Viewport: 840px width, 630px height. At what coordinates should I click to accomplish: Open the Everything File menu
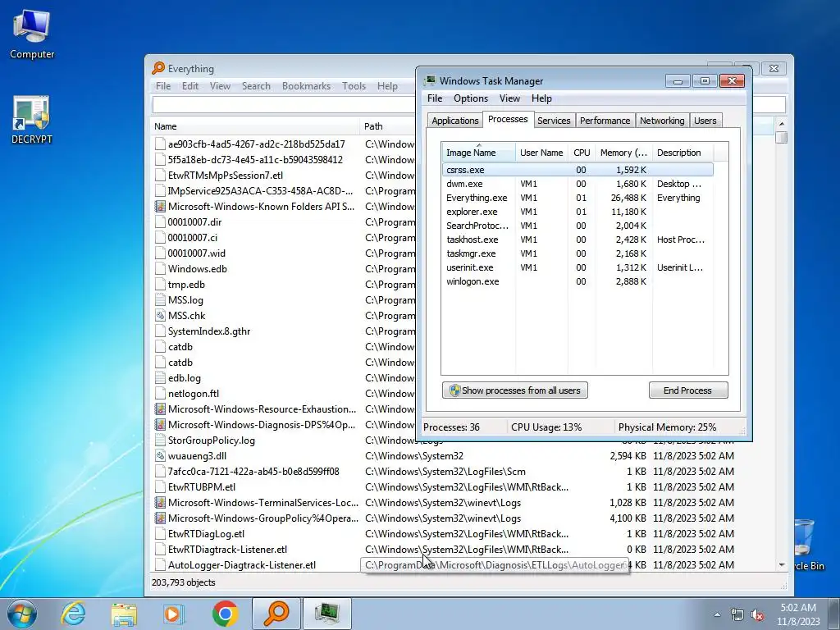(163, 85)
